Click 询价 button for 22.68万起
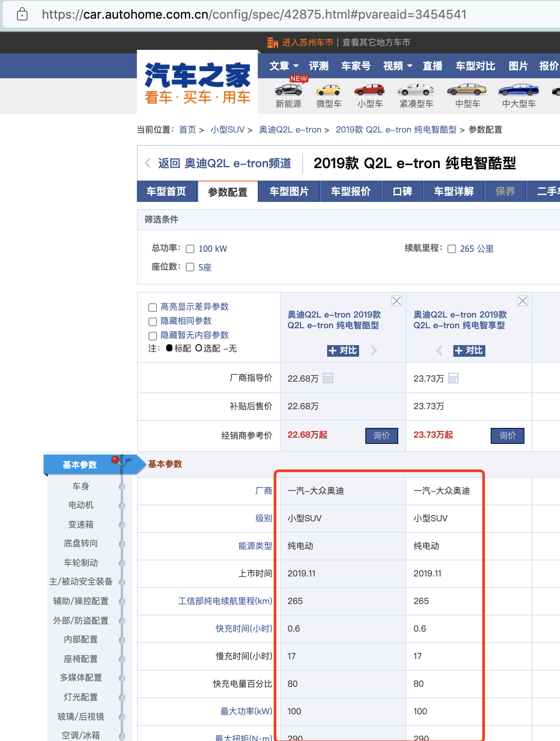Viewport: 560px width, 741px height. pyautogui.click(x=381, y=435)
